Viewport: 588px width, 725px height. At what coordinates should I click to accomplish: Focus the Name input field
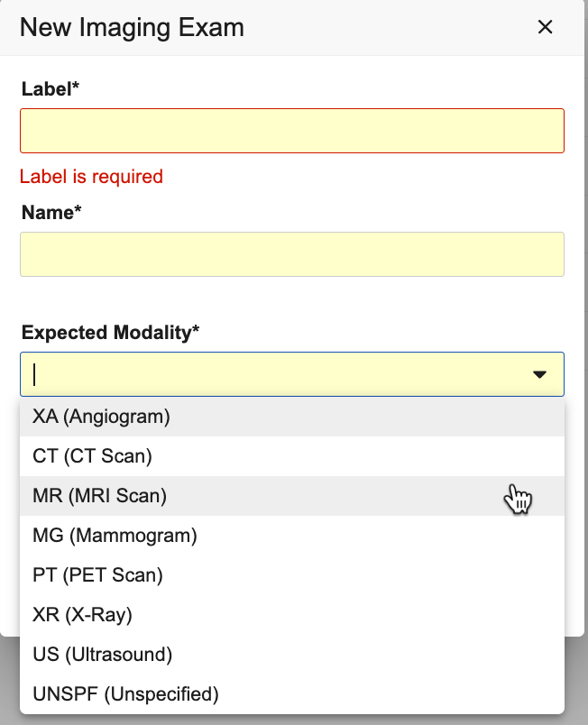click(292, 254)
